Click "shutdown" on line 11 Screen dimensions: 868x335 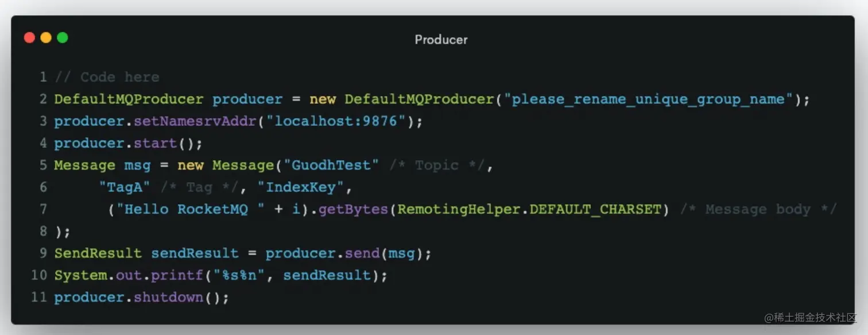coord(169,298)
